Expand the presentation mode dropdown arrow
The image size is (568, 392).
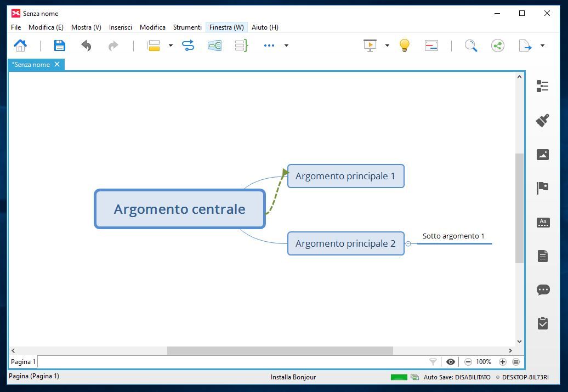click(387, 46)
